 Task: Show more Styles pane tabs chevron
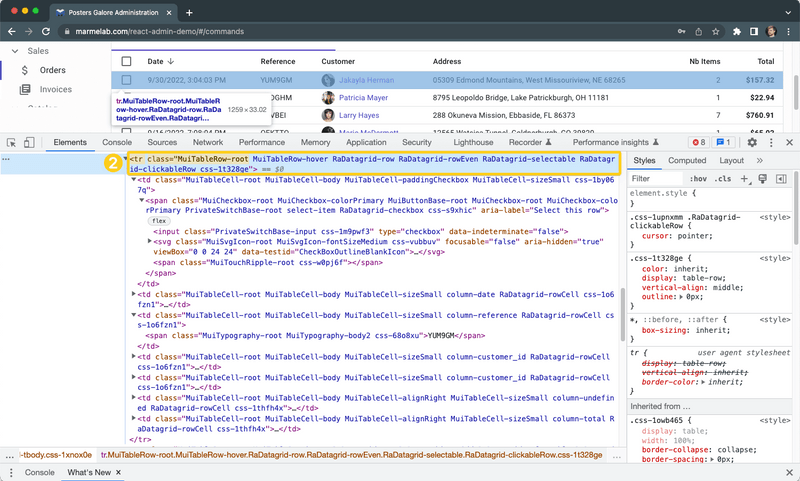coord(760,160)
